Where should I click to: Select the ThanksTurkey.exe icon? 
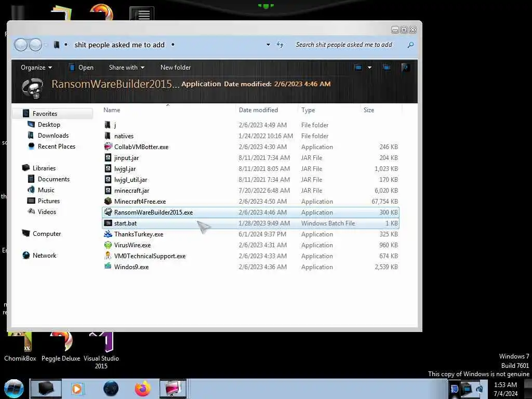tap(108, 234)
